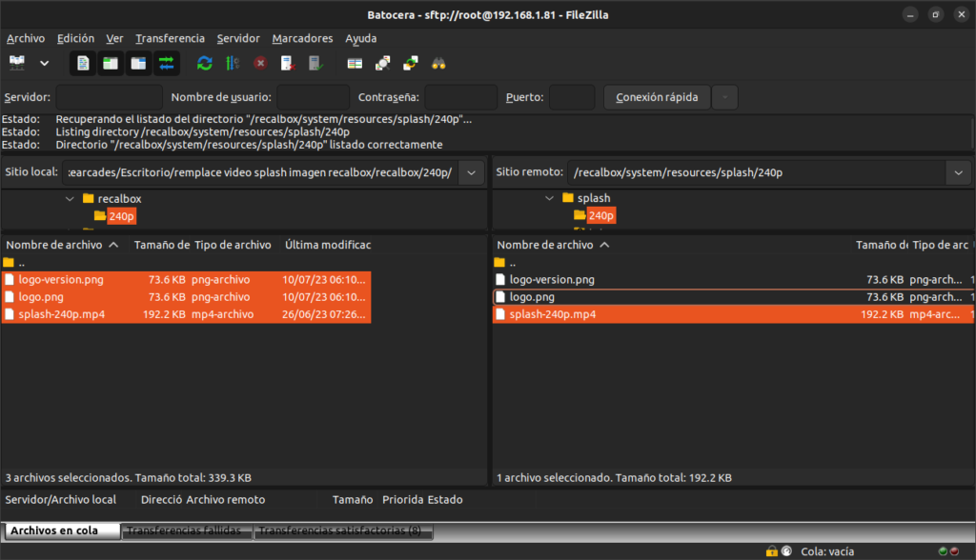This screenshot has height=560, width=976.
Task: Disconnect from current server icon
Action: [x=288, y=63]
